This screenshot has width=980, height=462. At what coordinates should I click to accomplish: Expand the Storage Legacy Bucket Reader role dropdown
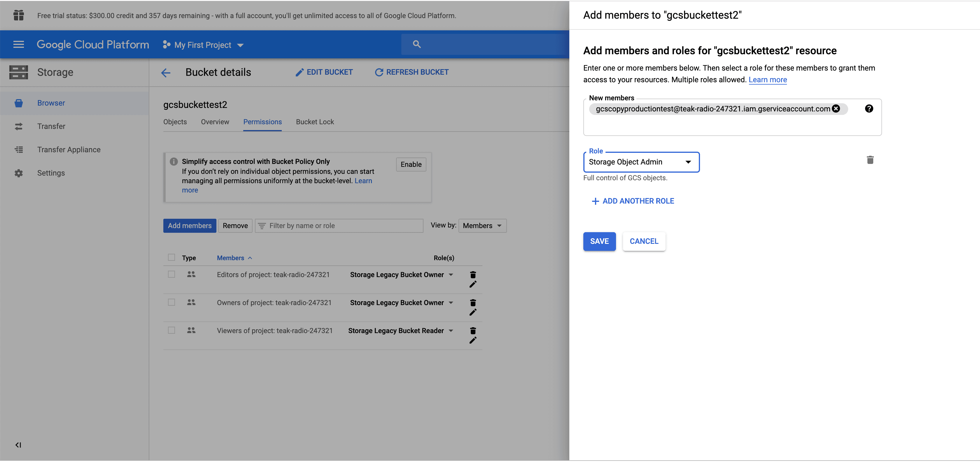pos(451,331)
